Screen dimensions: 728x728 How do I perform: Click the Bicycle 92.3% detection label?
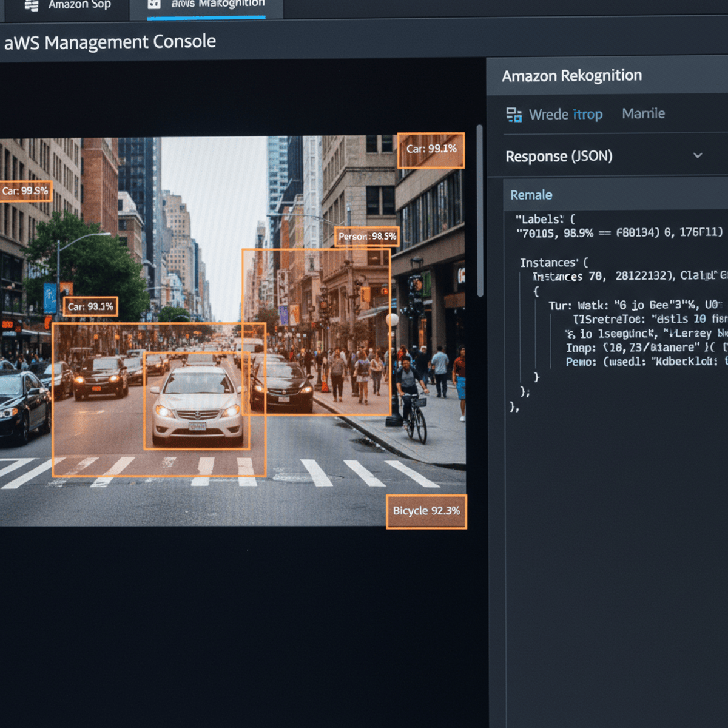(x=426, y=511)
